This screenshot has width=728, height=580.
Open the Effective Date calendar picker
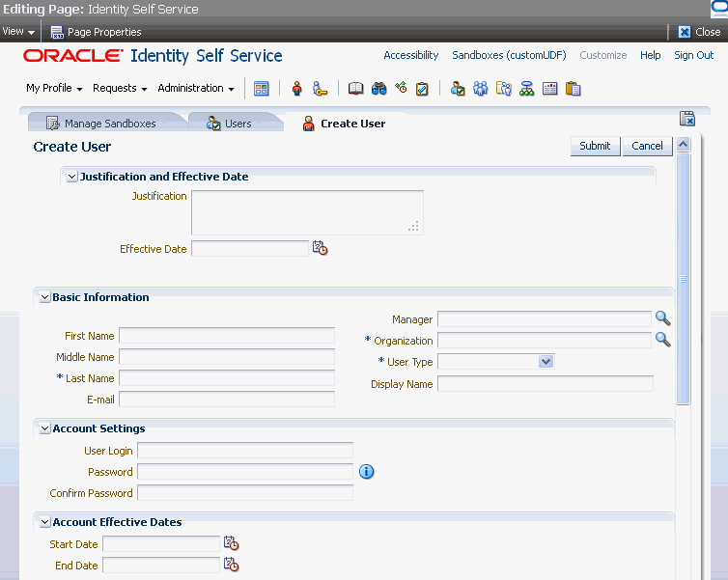pyautogui.click(x=320, y=248)
